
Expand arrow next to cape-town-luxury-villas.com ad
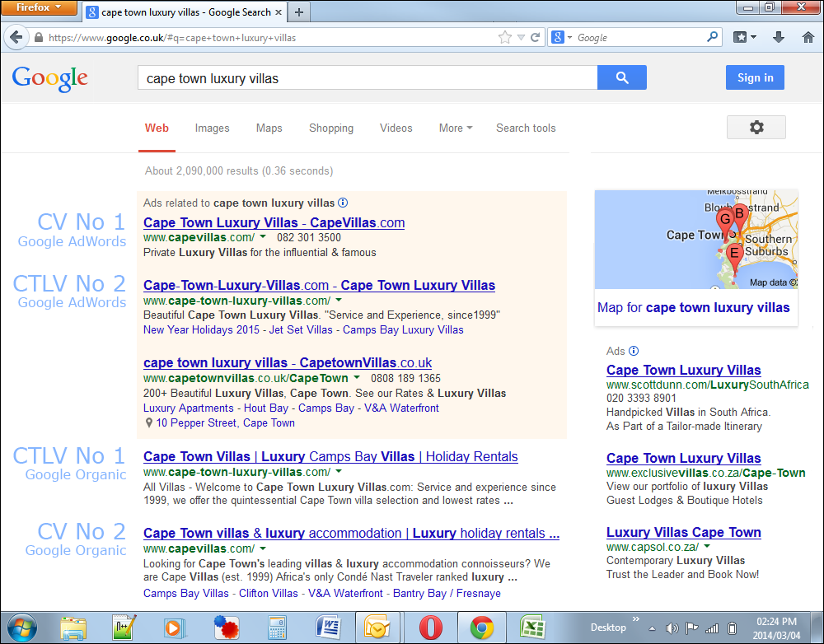[339, 301]
